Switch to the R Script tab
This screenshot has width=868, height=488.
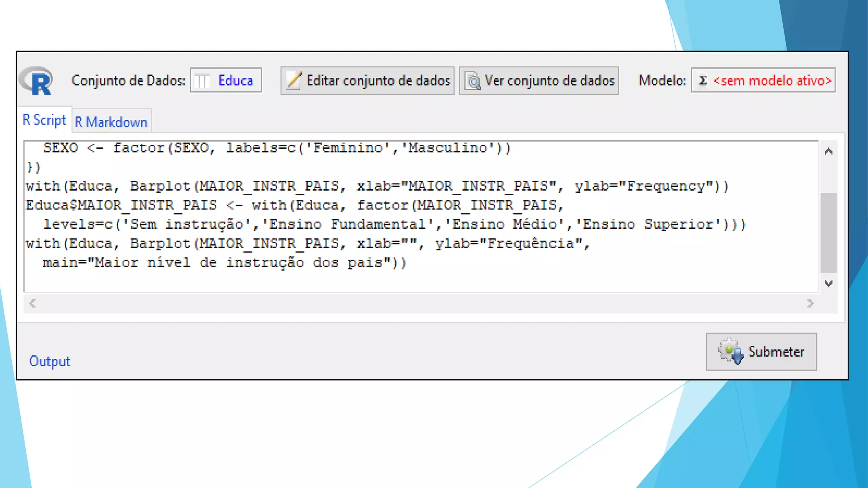[x=45, y=120]
